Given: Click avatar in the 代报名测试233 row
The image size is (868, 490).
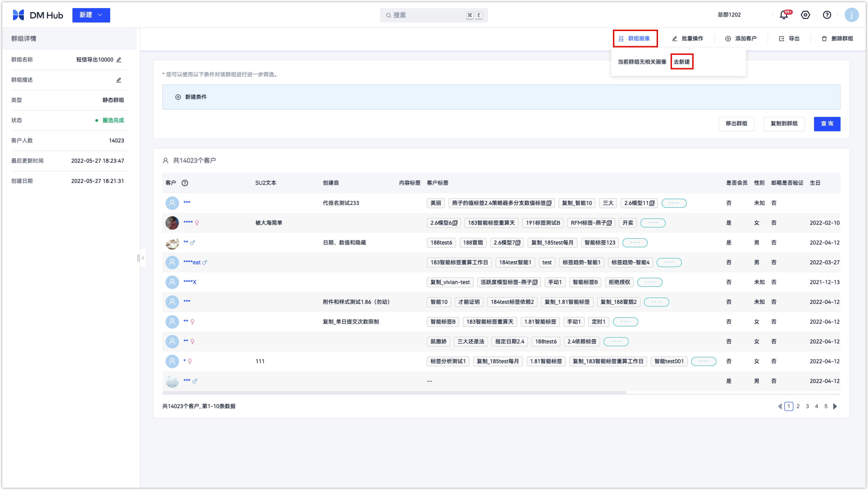Looking at the screenshot, I should [x=172, y=203].
